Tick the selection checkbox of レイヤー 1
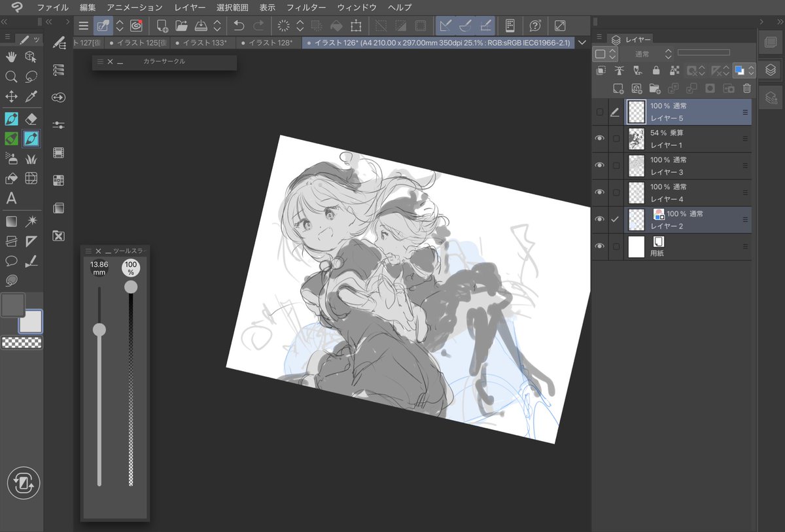Viewport: 785px width, 532px height. click(x=616, y=139)
